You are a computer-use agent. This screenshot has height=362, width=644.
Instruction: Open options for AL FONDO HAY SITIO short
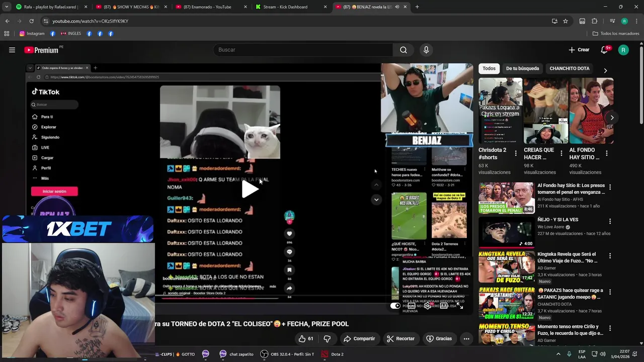click(607, 153)
